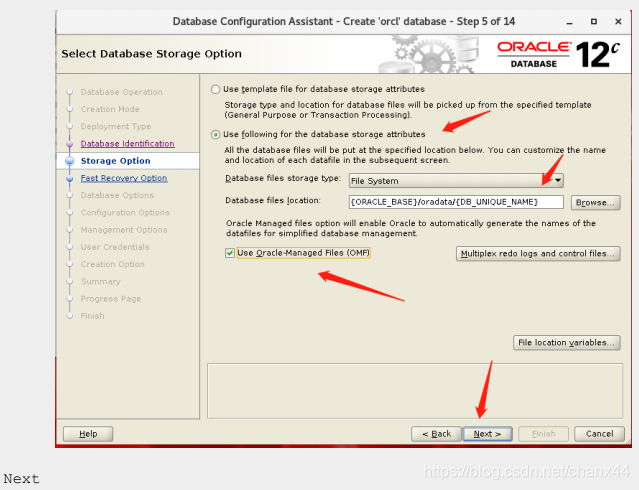Click the Cancel button
639x490 pixels.
point(599,434)
